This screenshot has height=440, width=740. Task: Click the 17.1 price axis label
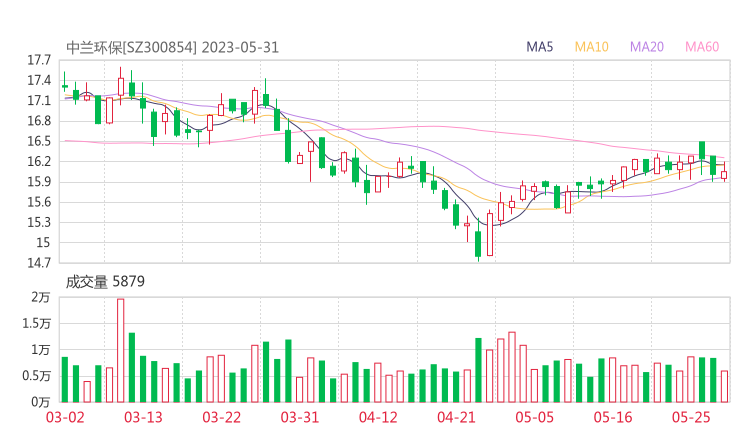click(x=39, y=101)
